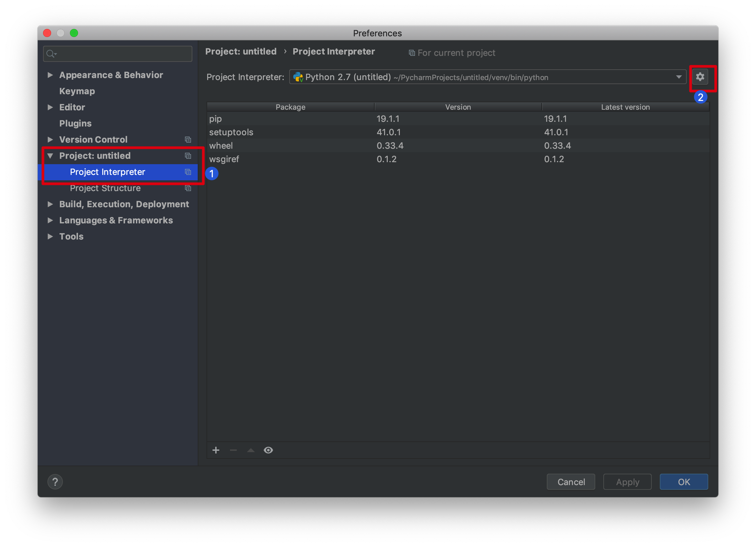756x547 pixels.
Task: Open Appearance & Behavior settings
Action: (x=111, y=75)
